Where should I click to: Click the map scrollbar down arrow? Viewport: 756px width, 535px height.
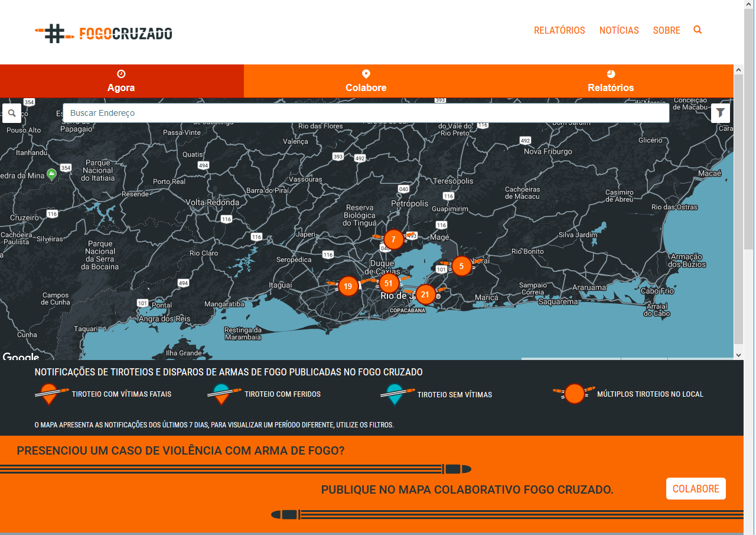[x=738, y=355]
